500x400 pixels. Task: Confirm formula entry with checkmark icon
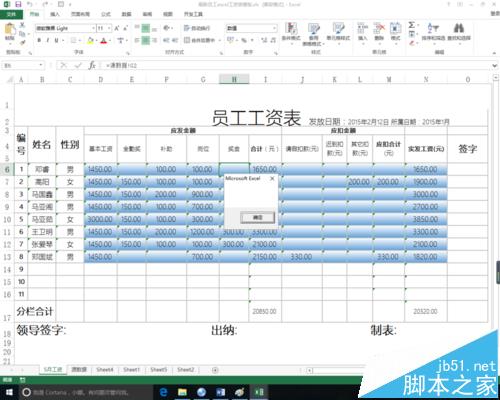click(x=78, y=65)
